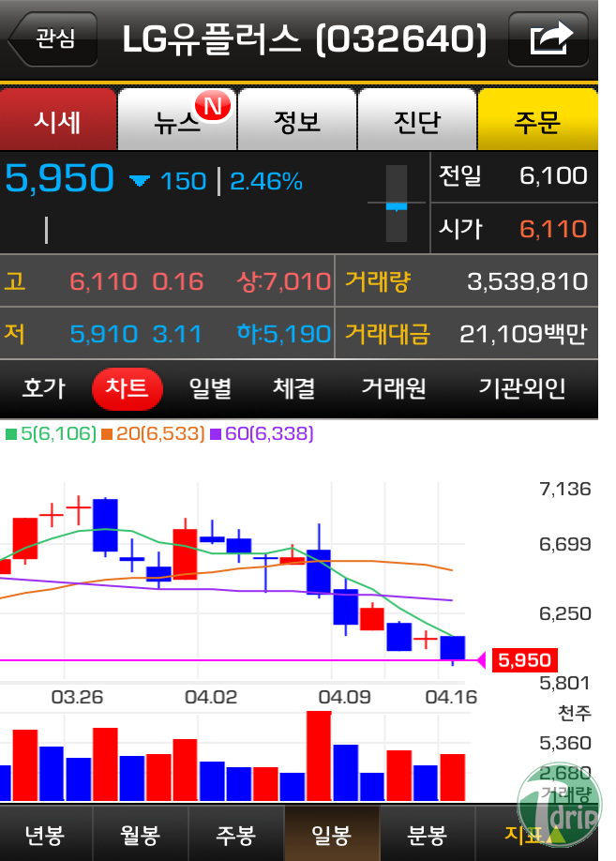Tap the green 5-day MA legend swatch

click(x=11, y=434)
